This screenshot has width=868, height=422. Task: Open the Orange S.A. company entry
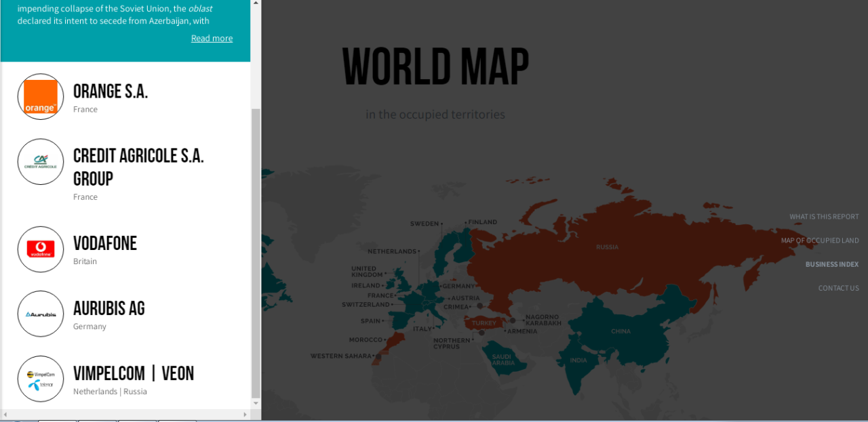pos(111,91)
